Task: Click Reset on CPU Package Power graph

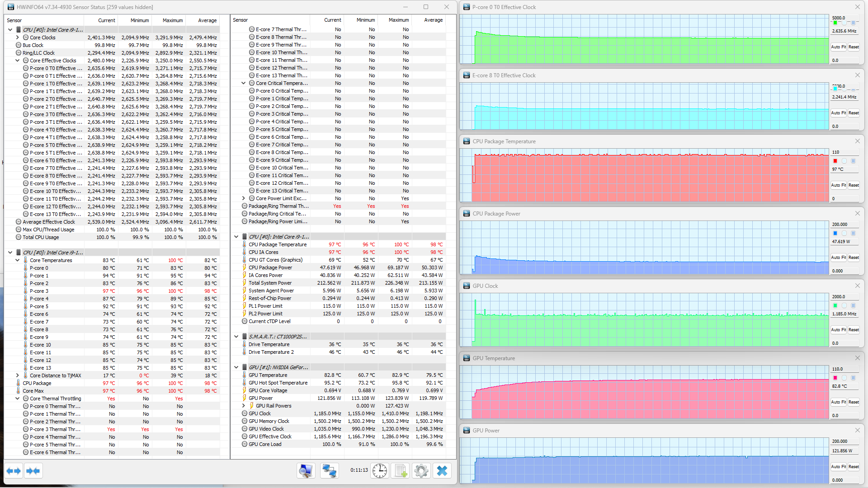Action: click(854, 258)
